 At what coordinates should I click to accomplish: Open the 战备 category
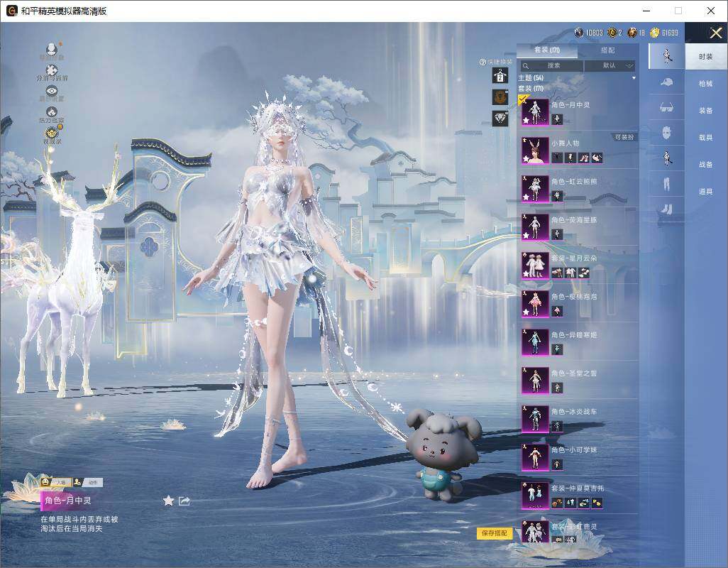pyautogui.click(x=706, y=165)
